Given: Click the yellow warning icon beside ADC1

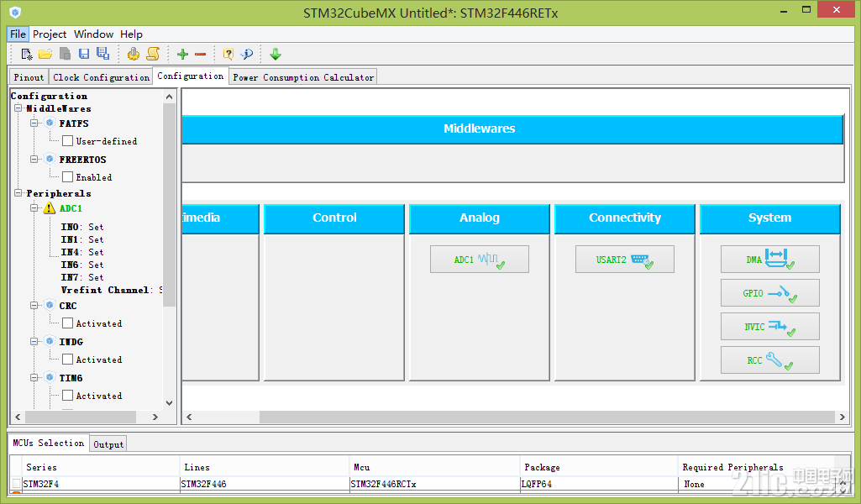Looking at the screenshot, I should (x=50, y=208).
